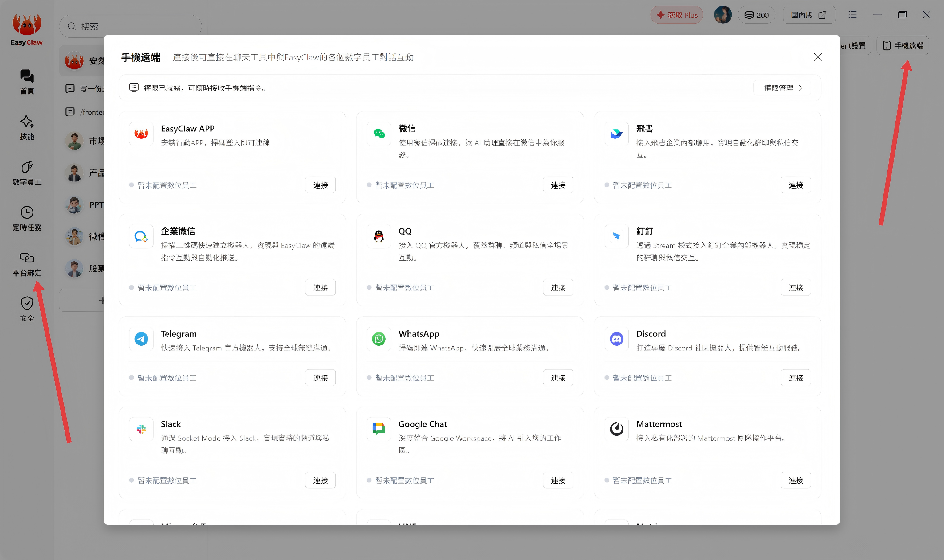Click 連接 on the 微信 card
This screenshot has width=944, height=560.
[x=558, y=185]
